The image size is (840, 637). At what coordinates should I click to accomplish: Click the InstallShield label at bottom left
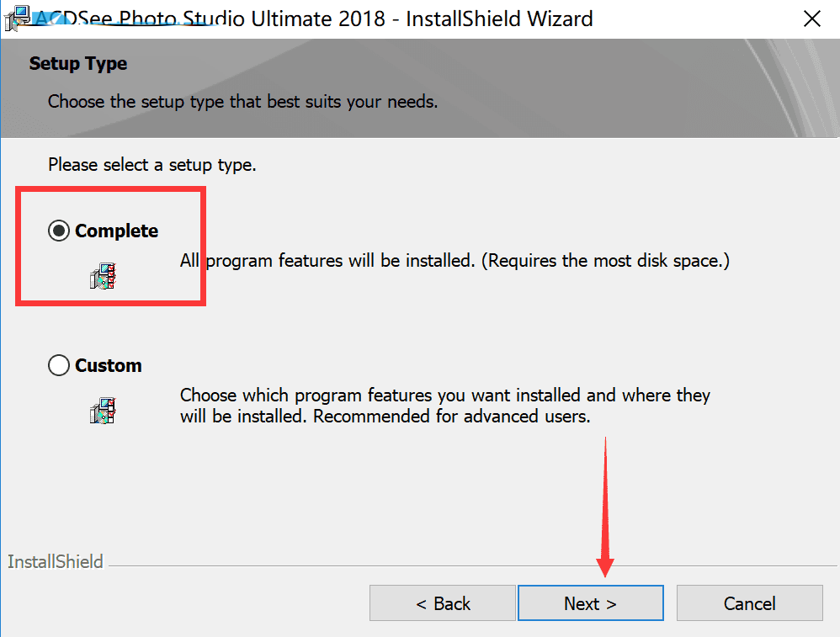coord(56,561)
